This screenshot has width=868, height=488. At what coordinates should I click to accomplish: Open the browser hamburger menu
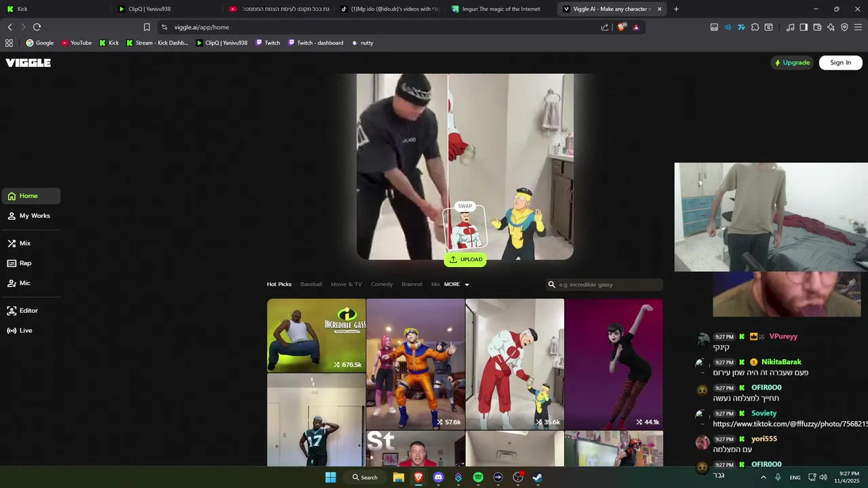(x=858, y=27)
